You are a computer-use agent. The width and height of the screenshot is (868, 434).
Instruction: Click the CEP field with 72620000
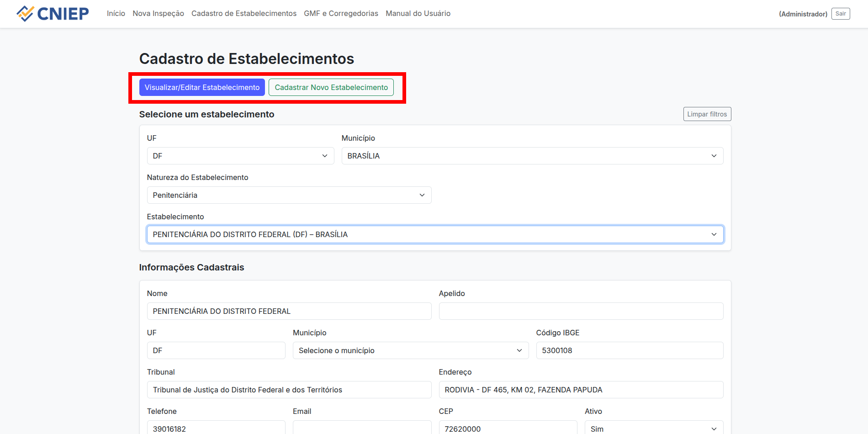click(x=508, y=428)
